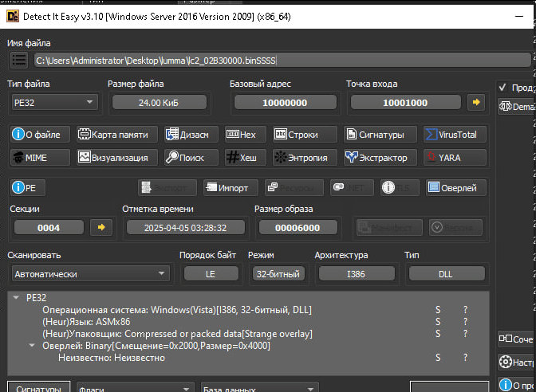The image size is (536, 392).
Task: Click the LE byte order button
Action: pos(211,273)
